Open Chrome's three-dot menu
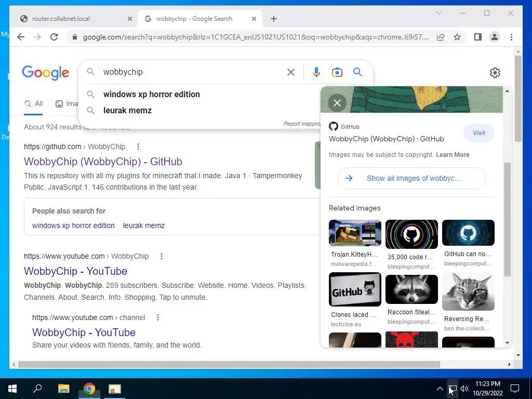Screen dimensions: 532x399 click(511, 37)
